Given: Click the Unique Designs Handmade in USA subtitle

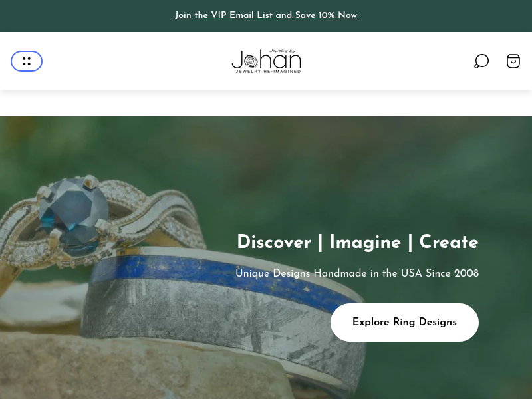Looking at the screenshot, I should (357, 273).
